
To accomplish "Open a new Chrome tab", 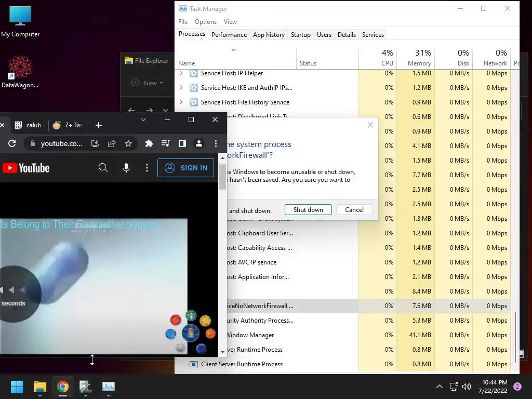I will 98,125.
